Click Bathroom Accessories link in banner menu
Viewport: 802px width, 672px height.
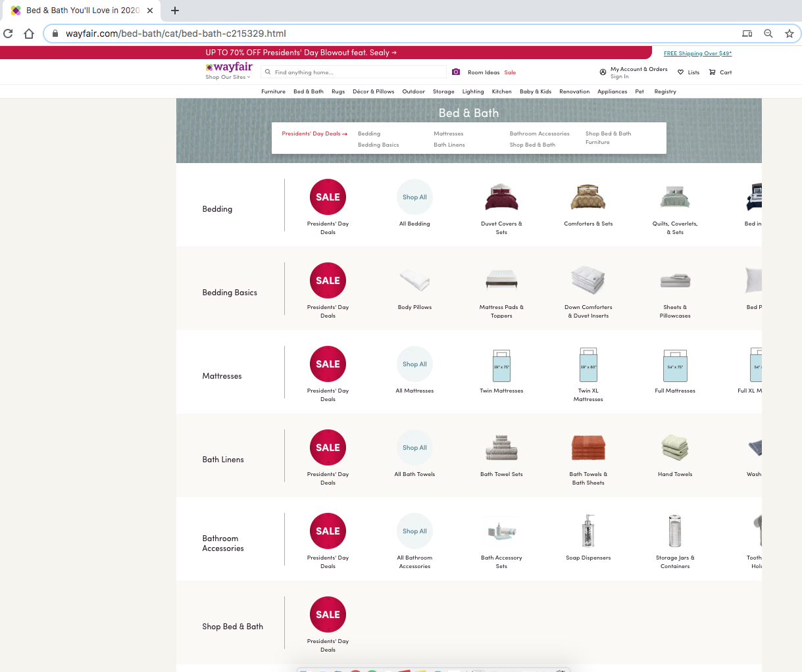pyautogui.click(x=539, y=133)
